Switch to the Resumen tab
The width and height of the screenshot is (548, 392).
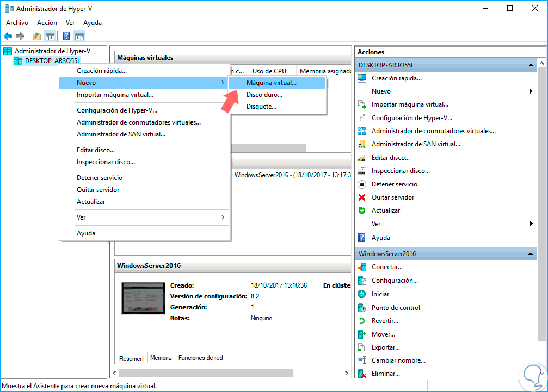pyautogui.click(x=131, y=358)
